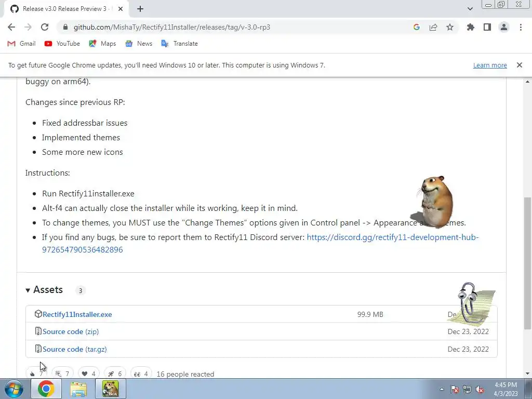Click the network tray icon
Viewport: 532px width, 399px height.
point(467,390)
